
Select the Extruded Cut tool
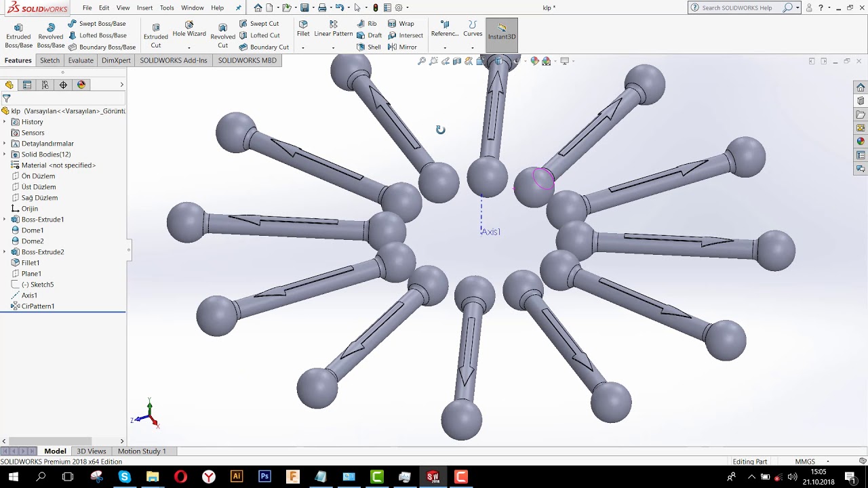155,35
